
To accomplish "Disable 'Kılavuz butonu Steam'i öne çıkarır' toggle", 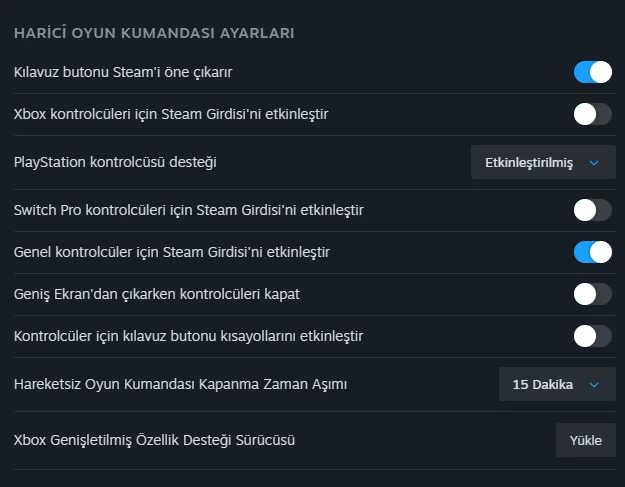I will [x=592, y=72].
